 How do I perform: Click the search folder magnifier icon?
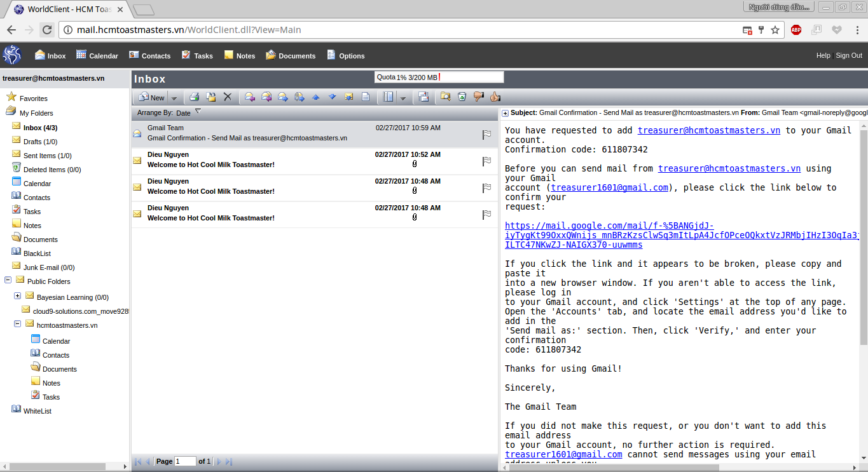click(x=446, y=97)
